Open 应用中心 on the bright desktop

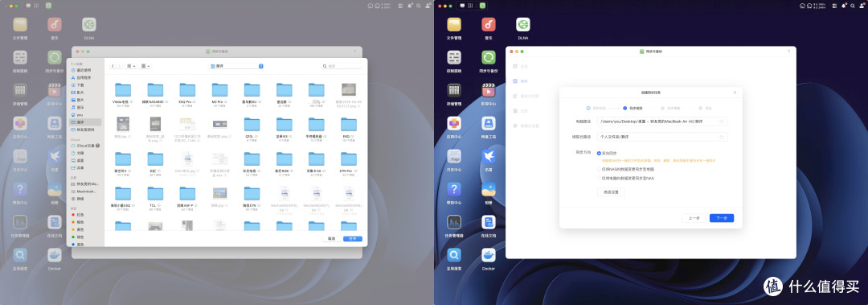[454, 123]
